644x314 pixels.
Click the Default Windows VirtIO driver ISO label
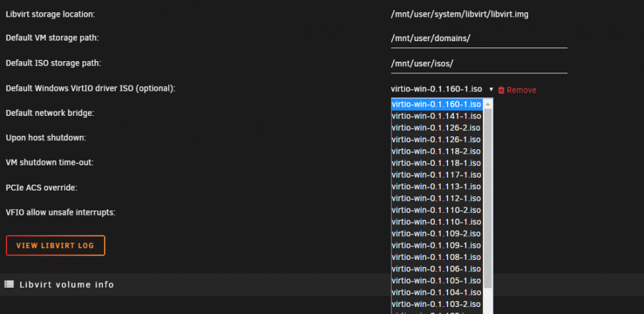pos(90,88)
